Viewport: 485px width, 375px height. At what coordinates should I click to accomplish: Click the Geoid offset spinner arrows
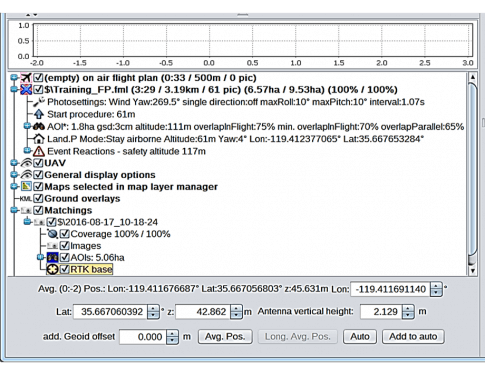pyautogui.click(x=172, y=337)
